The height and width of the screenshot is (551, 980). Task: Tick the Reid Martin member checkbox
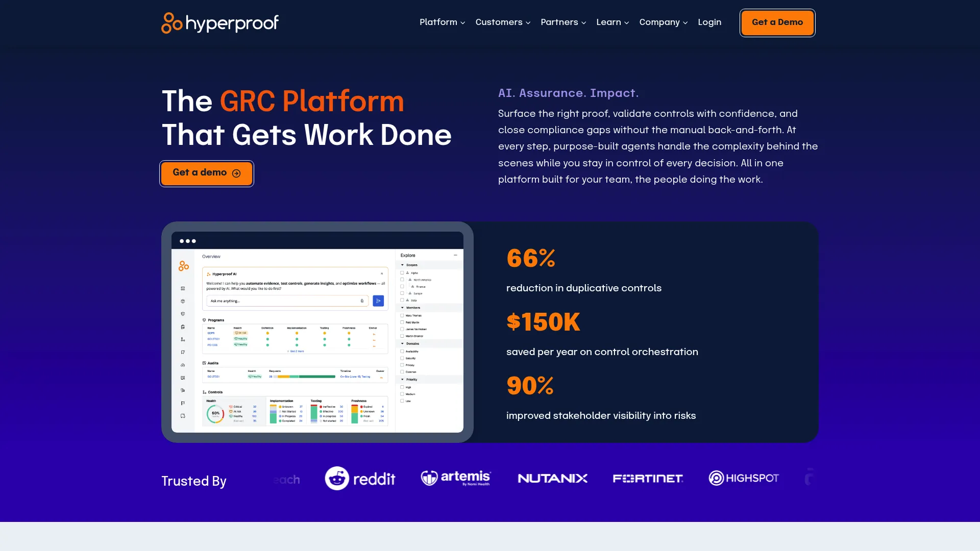coord(402,322)
